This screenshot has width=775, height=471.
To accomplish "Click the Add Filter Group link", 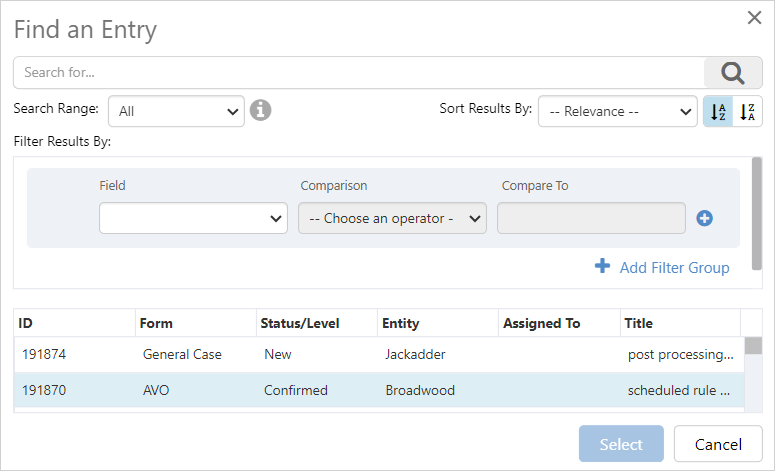I will click(674, 267).
